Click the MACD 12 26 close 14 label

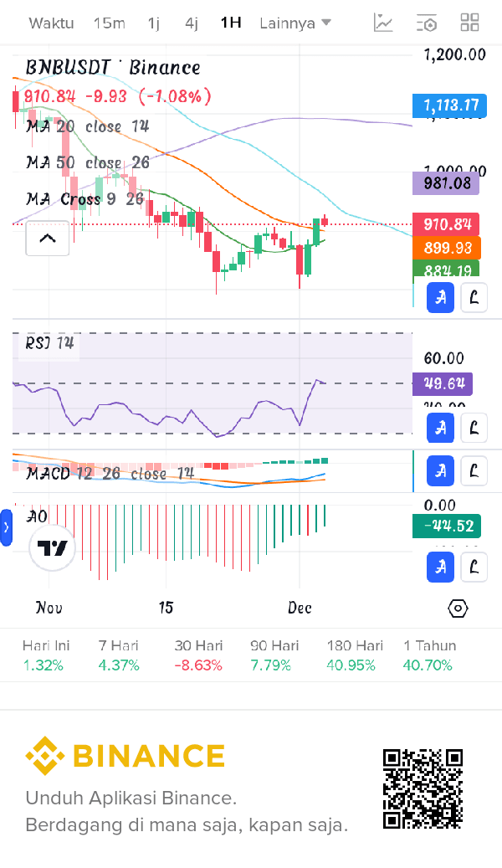(x=110, y=473)
